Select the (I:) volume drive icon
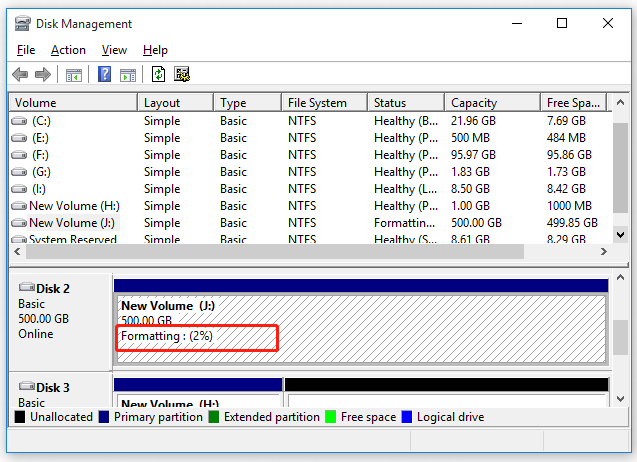 pyautogui.click(x=19, y=189)
